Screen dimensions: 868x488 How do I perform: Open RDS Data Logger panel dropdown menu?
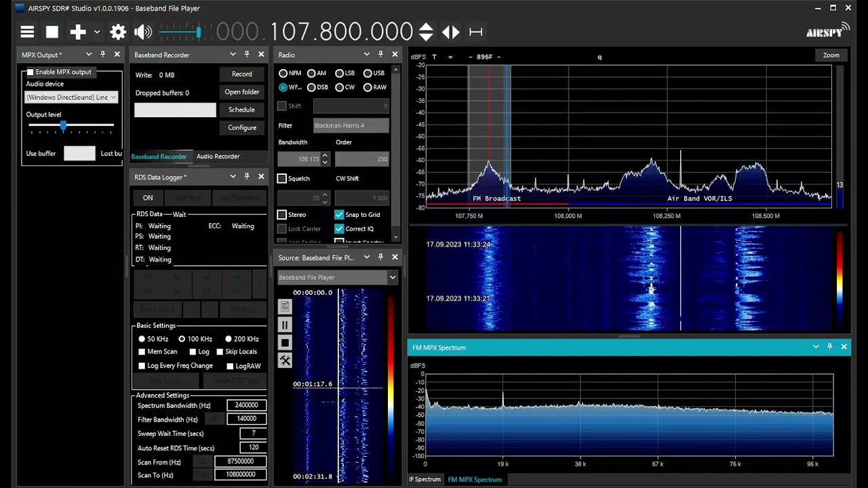pyautogui.click(x=233, y=177)
